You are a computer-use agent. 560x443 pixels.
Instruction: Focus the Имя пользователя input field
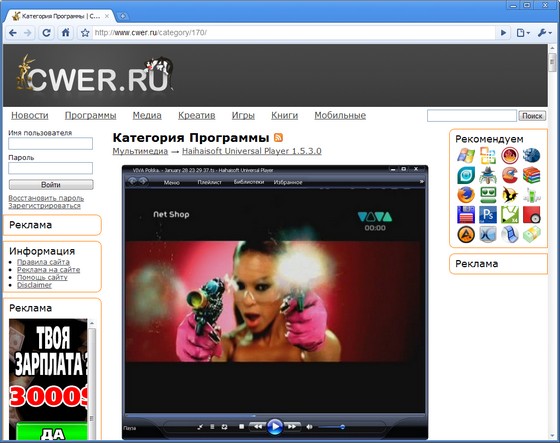(x=50, y=144)
